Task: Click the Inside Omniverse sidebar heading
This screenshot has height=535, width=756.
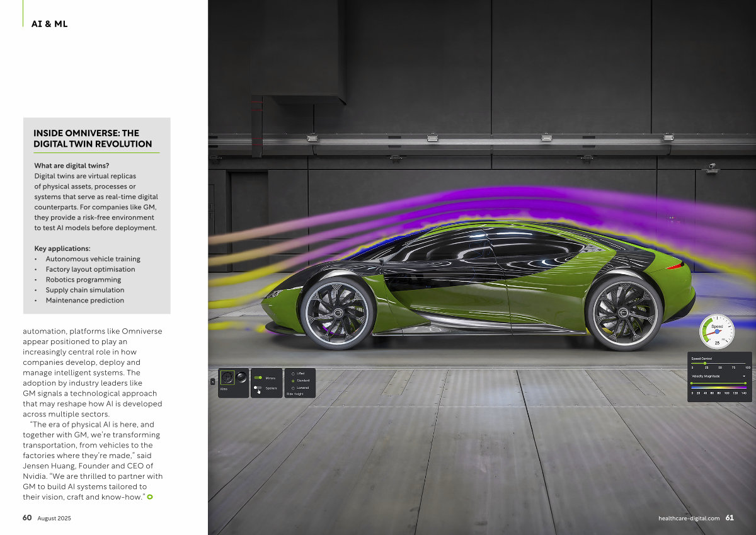Action: [92, 139]
